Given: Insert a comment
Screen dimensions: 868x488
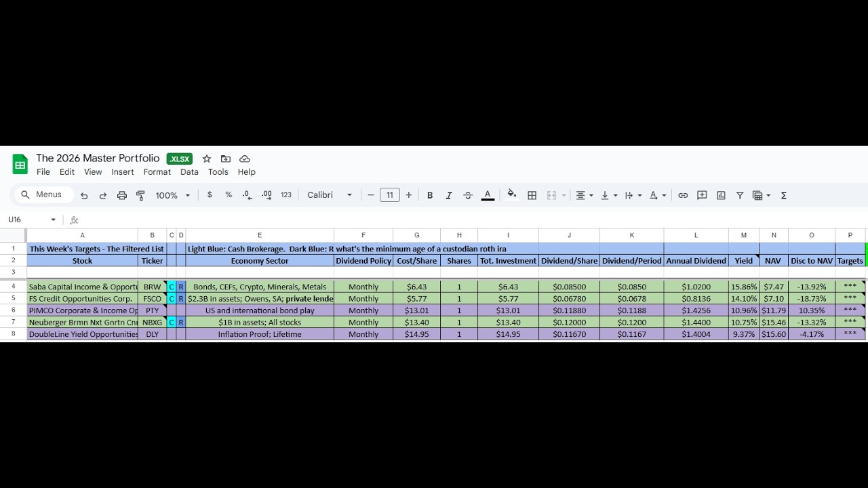Looking at the screenshot, I should [x=702, y=195].
